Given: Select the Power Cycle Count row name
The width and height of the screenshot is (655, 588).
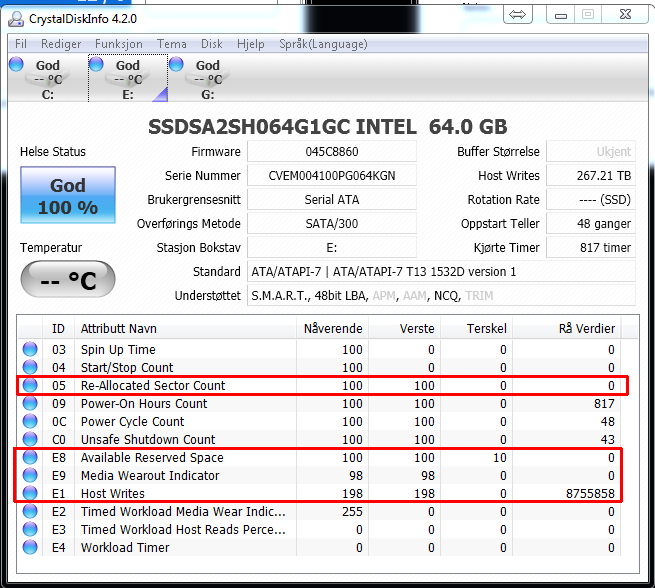Looking at the screenshot, I should click(x=132, y=421).
